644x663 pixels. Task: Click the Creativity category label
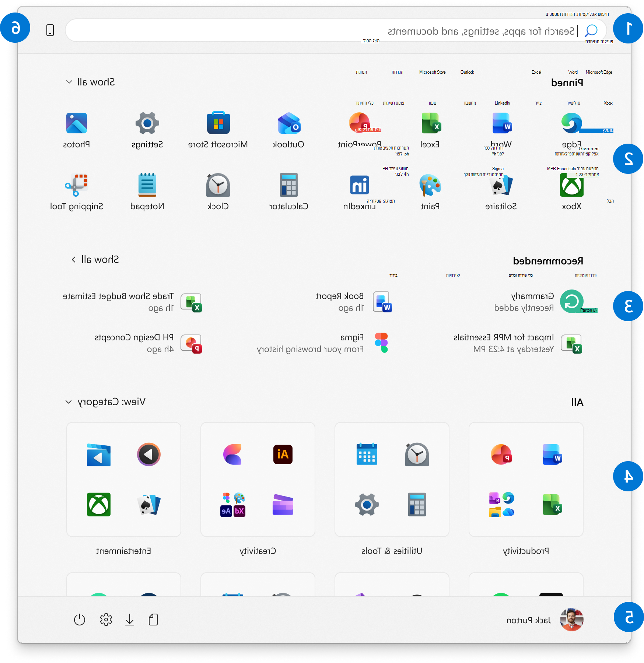click(258, 551)
